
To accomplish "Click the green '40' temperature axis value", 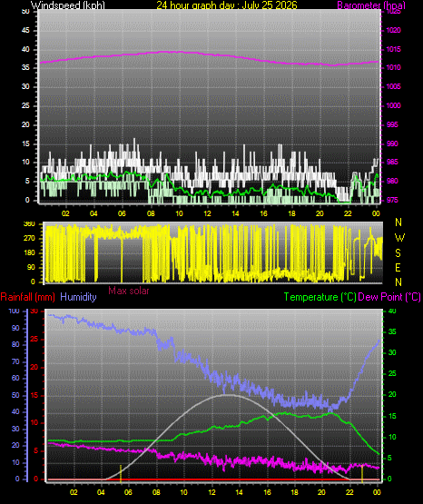I will [x=392, y=311].
